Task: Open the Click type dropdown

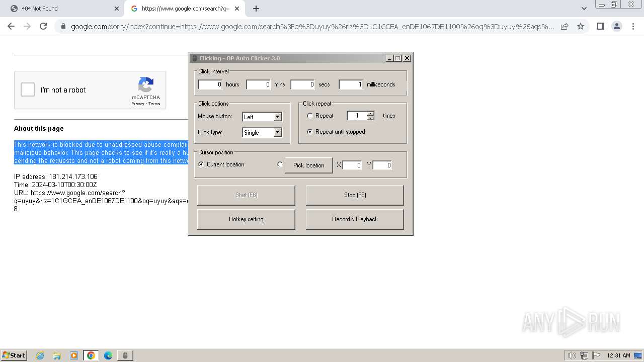Action: 262,132
